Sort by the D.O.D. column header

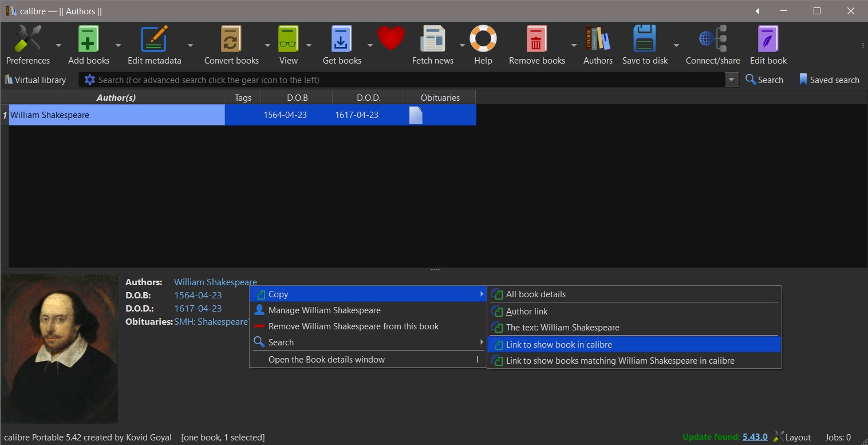pyautogui.click(x=369, y=98)
